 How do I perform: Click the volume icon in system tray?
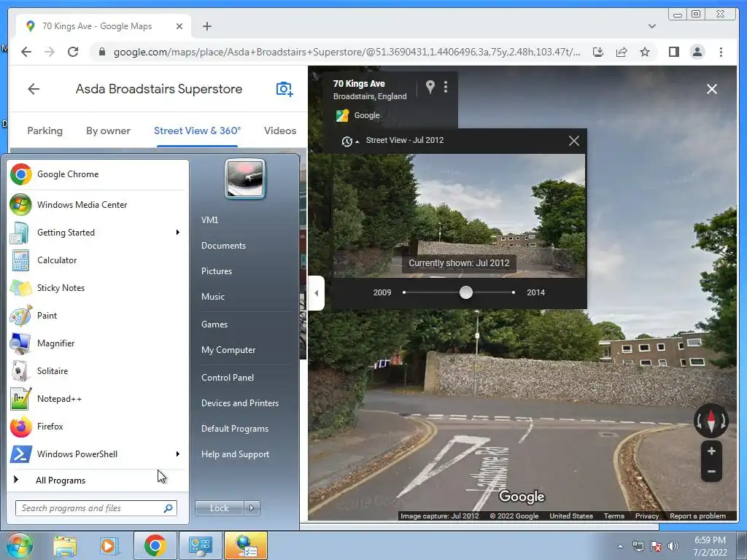coord(673,546)
